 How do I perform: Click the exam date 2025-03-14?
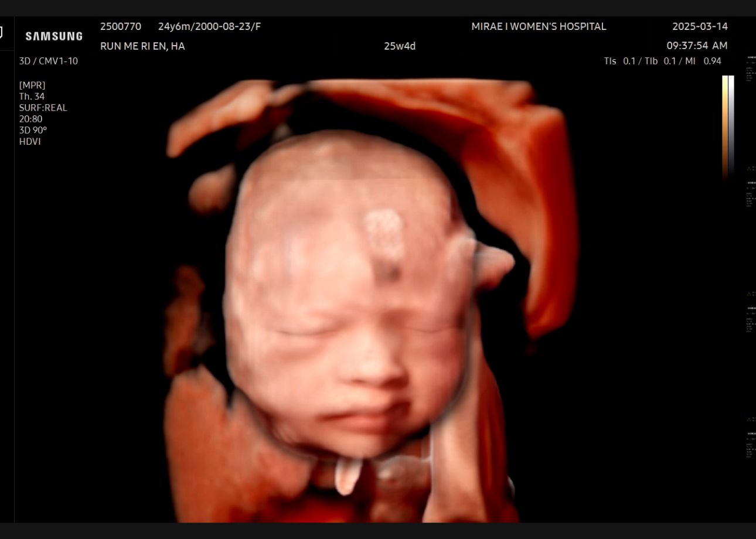[x=700, y=26]
